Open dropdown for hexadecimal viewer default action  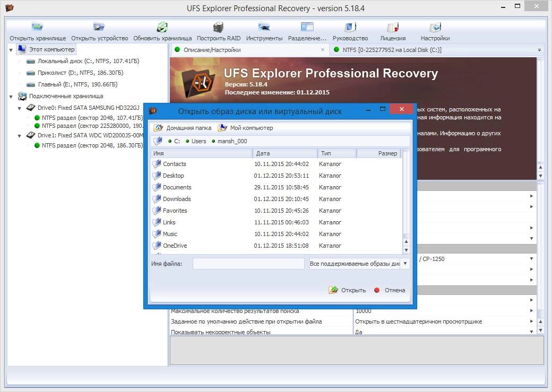pyautogui.click(x=531, y=321)
